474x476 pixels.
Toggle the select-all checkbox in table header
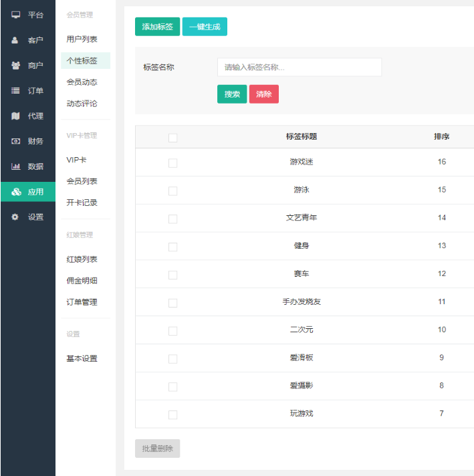[172, 138]
